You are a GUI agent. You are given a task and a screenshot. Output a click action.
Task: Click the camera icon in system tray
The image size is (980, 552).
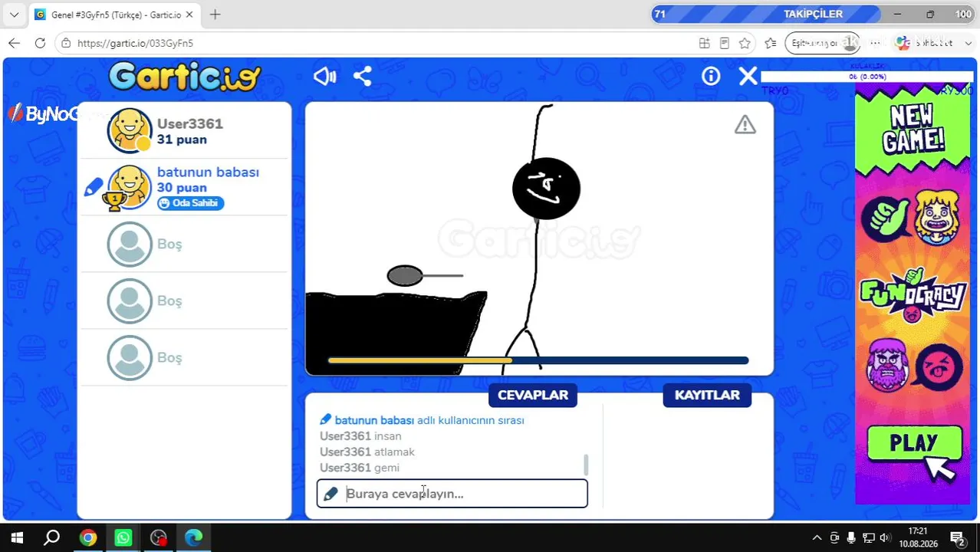click(834, 538)
